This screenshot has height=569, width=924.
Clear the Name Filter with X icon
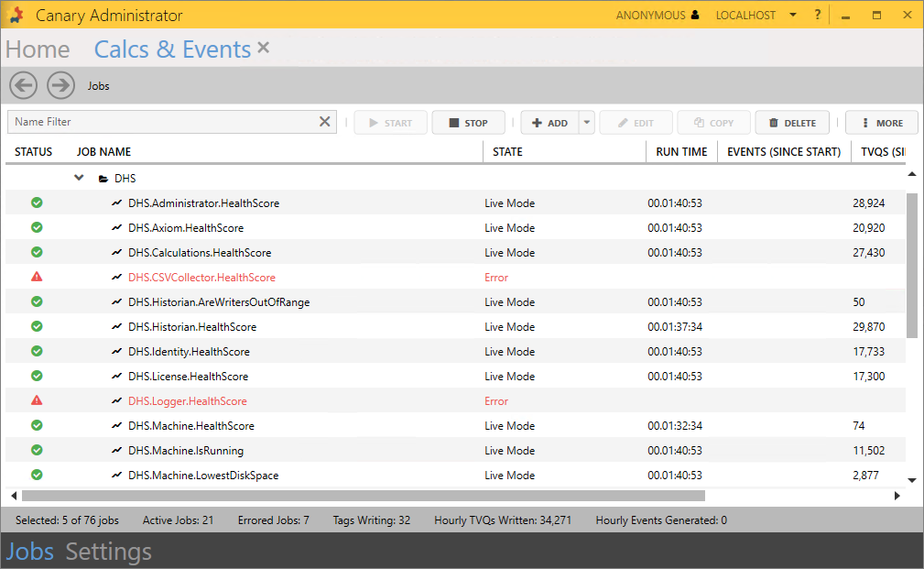click(325, 122)
